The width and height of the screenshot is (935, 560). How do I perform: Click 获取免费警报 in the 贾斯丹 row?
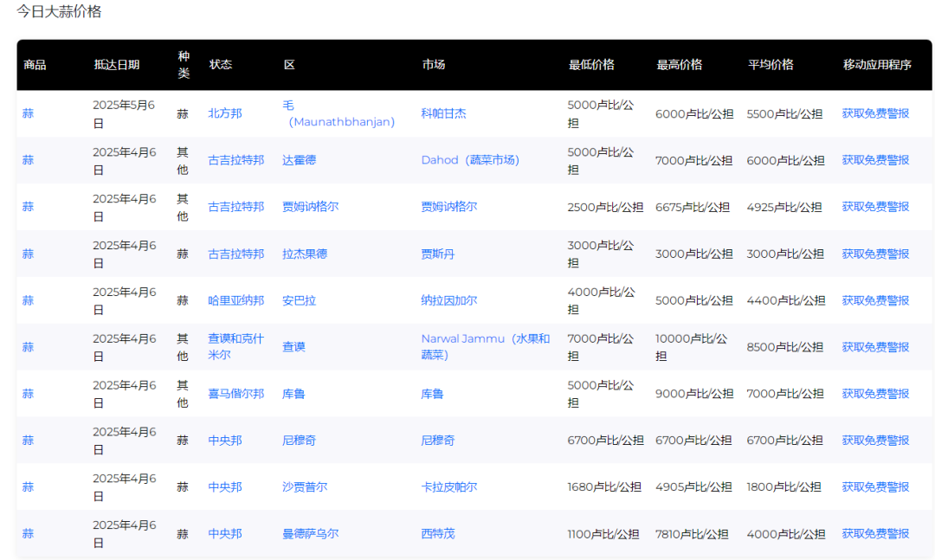tap(874, 254)
